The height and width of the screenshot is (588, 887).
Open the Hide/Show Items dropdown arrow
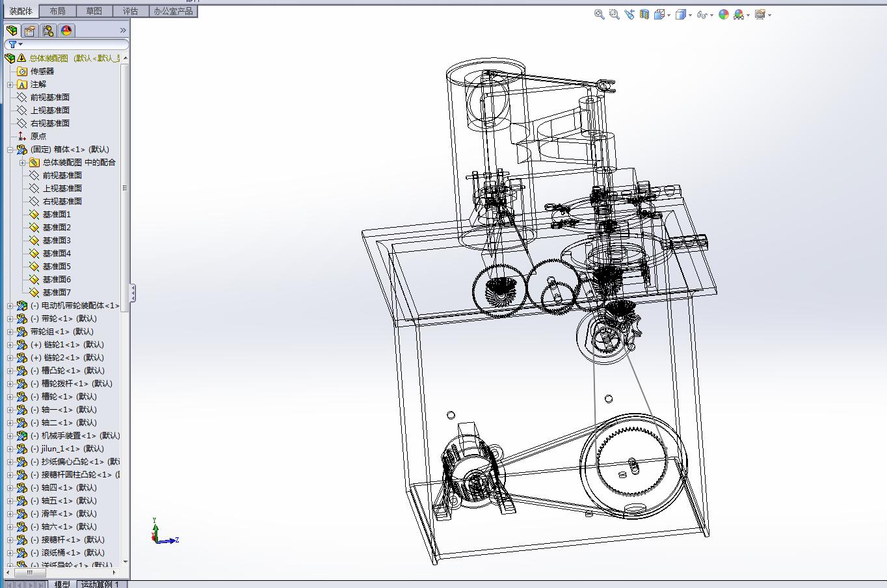[711, 15]
